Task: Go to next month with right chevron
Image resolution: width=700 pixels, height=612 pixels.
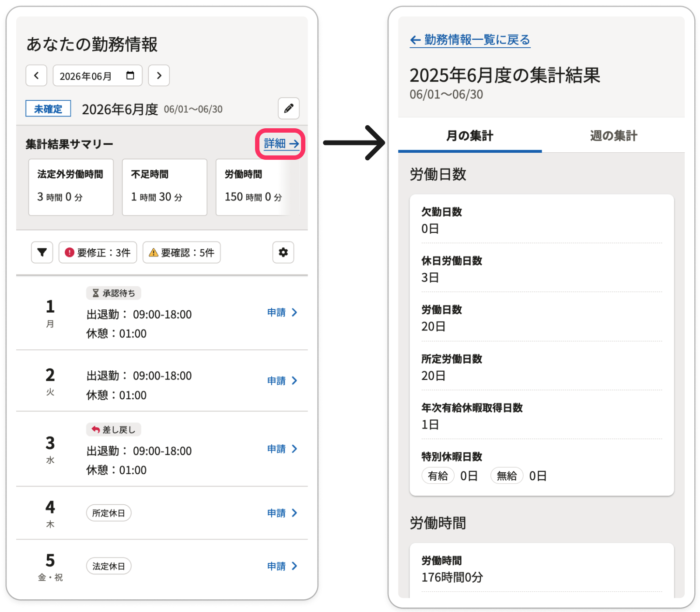Action: (x=159, y=76)
